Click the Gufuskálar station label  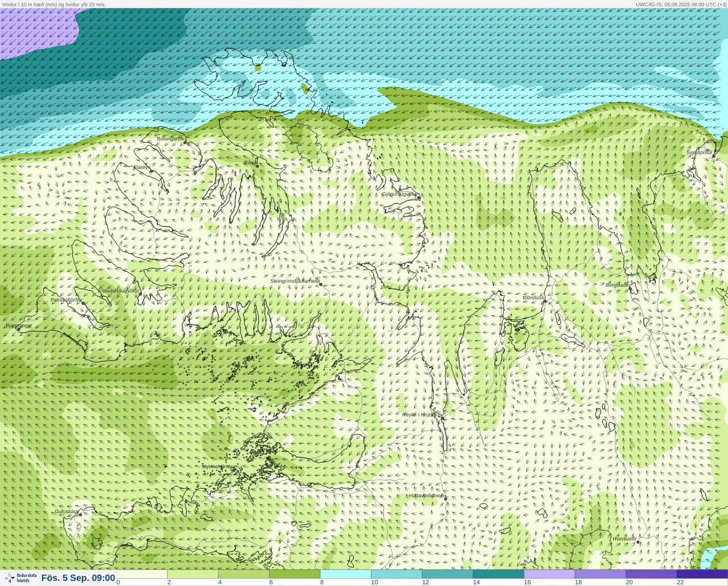pos(67,511)
